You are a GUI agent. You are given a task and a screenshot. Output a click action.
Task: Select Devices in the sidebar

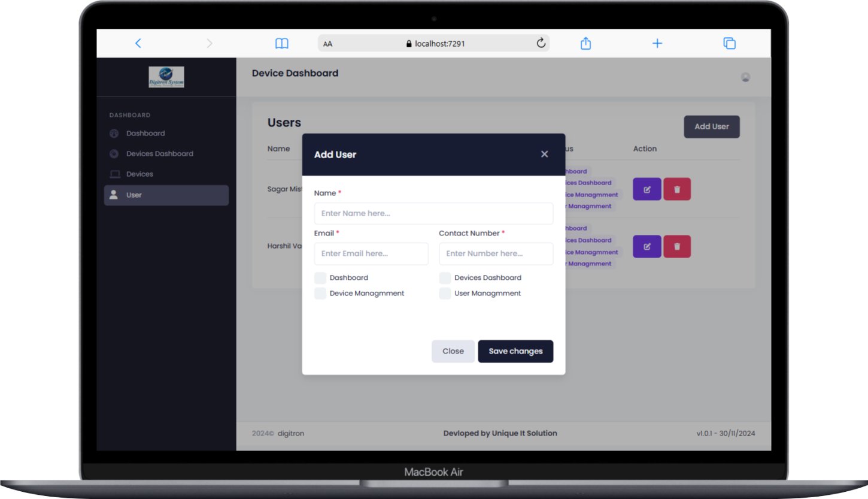(139, 174)
